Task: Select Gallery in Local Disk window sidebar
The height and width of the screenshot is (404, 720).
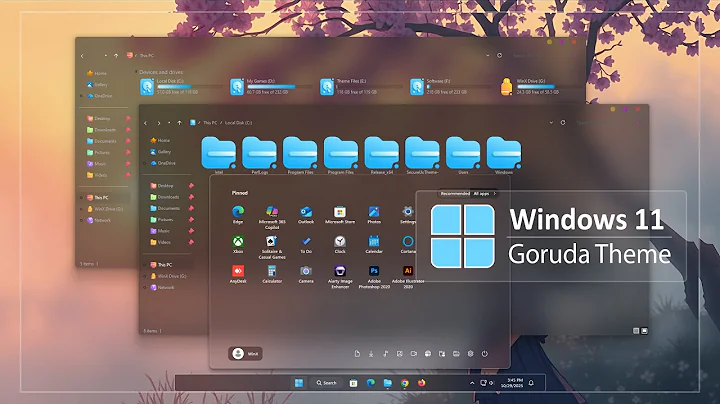Action: 160,152
